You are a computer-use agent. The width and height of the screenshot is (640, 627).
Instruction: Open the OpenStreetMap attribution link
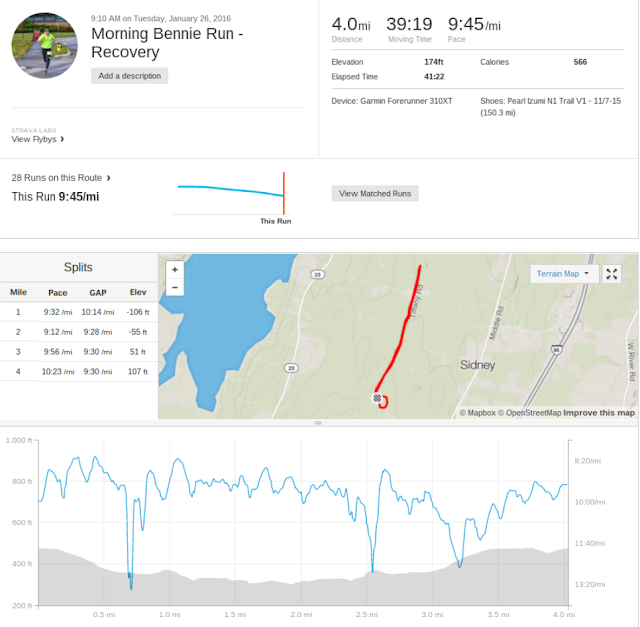[529, 413]
